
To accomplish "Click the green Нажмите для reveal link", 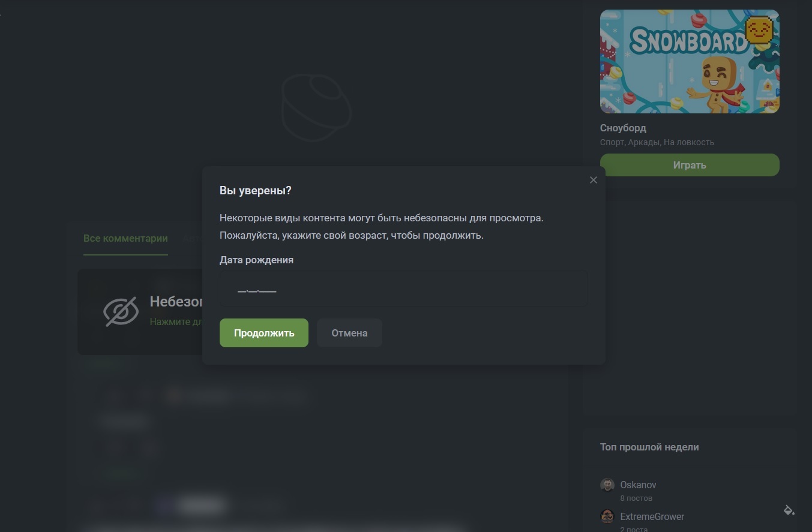I will (x=176, y=322).
